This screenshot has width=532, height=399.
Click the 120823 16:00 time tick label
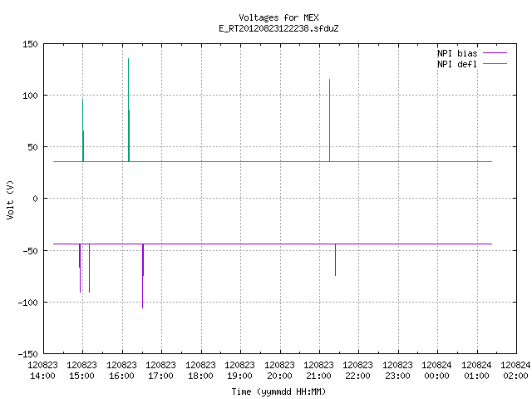(121, 371)
